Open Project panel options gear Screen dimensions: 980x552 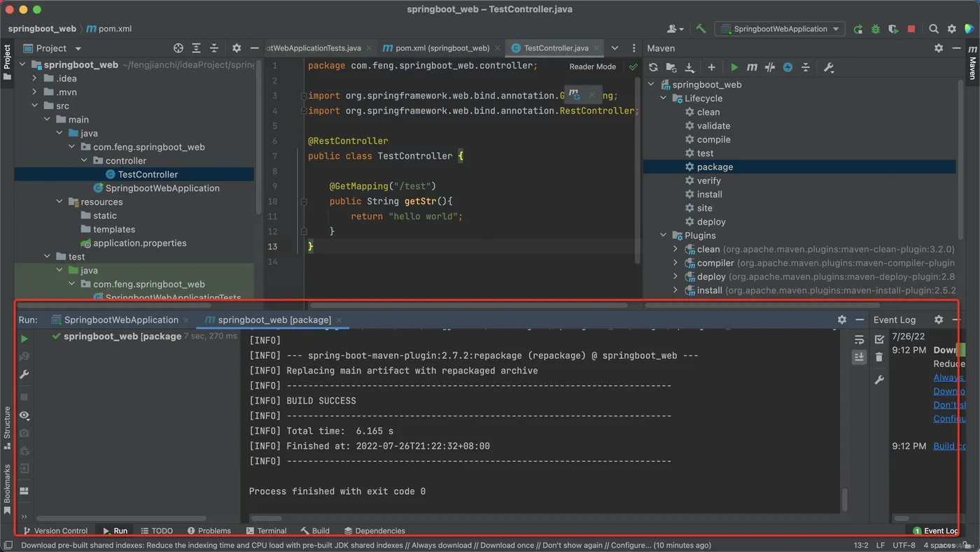(x=237, y=48)
